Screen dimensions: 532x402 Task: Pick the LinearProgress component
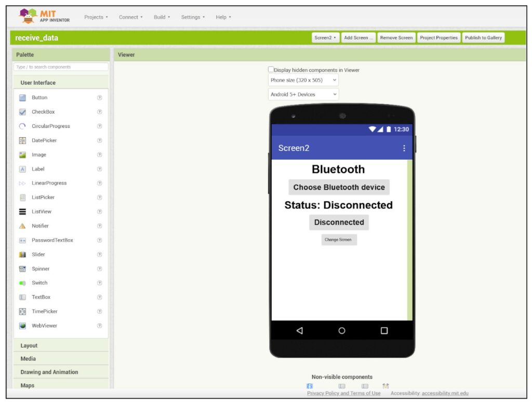tap(49, 183)
